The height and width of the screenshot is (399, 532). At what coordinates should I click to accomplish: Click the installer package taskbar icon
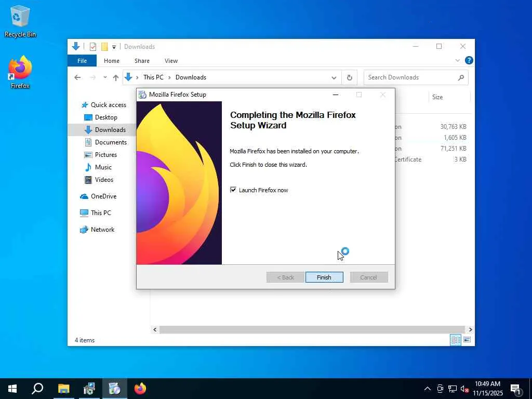pyautogui.click(x=89, y=389)
